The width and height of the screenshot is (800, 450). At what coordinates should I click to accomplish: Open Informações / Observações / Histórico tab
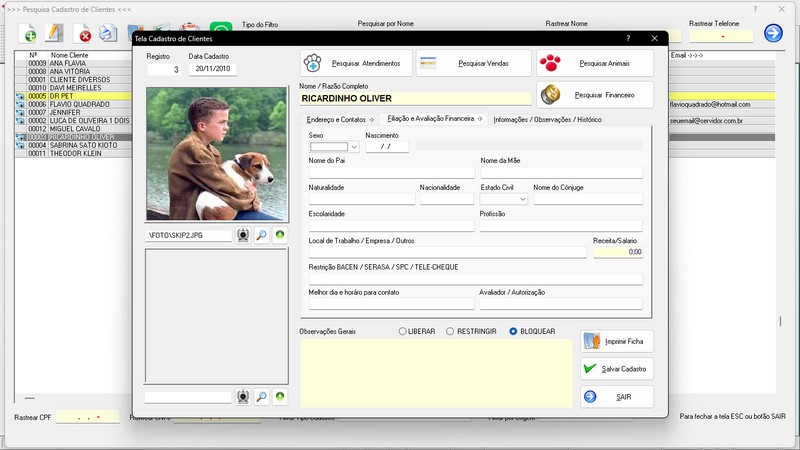tap(547, 119)
